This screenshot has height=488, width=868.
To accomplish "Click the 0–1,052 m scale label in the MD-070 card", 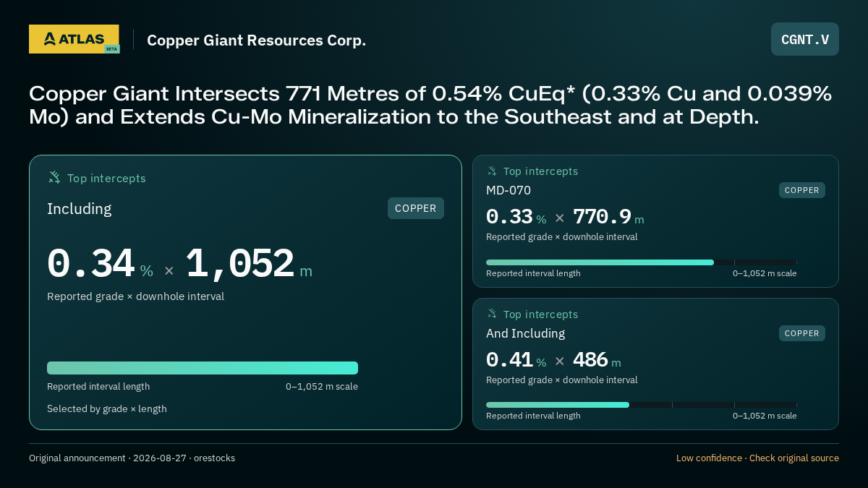I will pos(765,273).
